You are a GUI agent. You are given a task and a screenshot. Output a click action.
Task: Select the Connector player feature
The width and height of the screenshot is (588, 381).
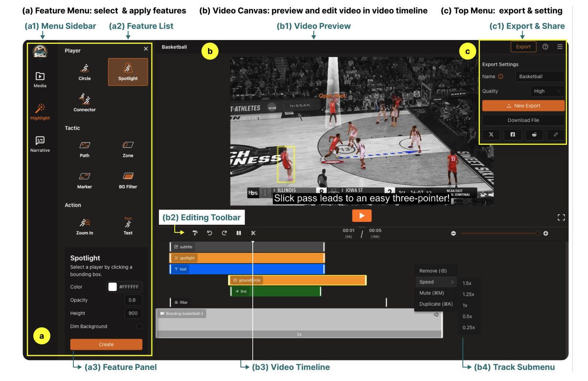tap(84, 101)
